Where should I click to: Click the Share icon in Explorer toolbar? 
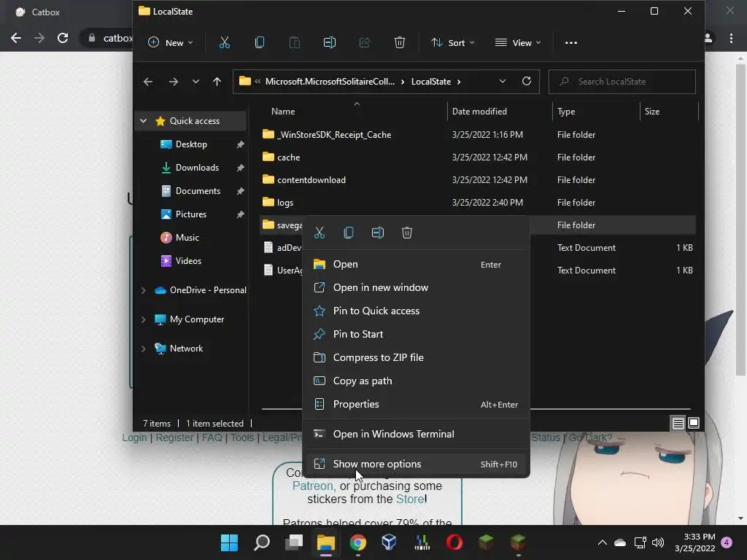pyautogui.click(x=365, y=43)
